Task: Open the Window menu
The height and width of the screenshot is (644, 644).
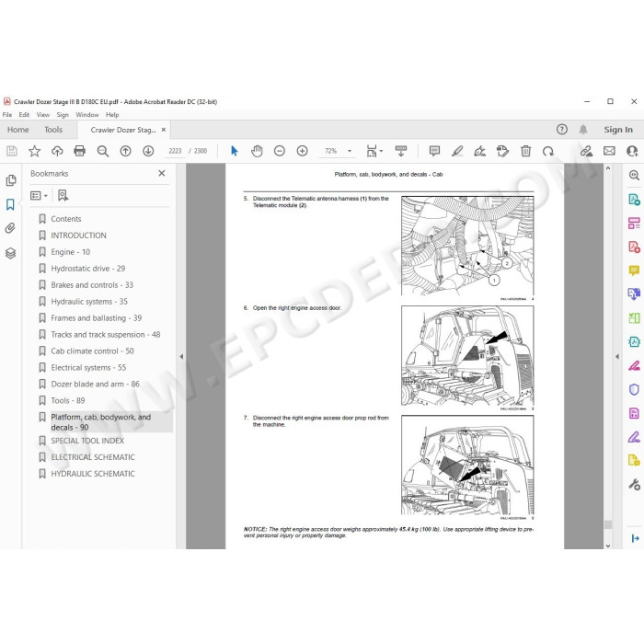Action: [x=87, y=115]
